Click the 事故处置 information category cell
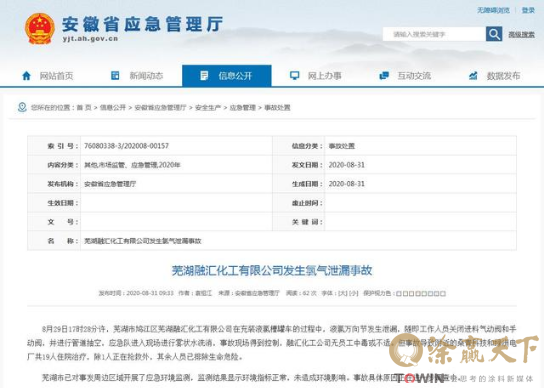The width and height of the screenshot is (544, 388). click(342, 146)
